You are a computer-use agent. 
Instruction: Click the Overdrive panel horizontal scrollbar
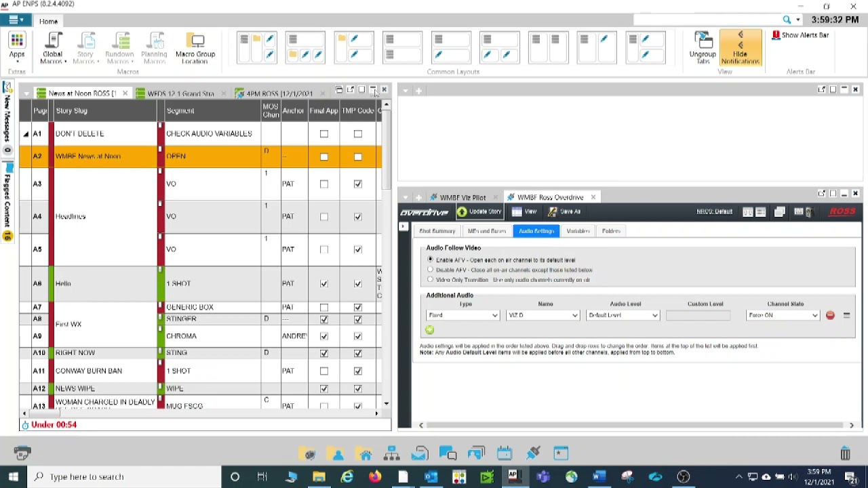(x=636, y=425)
